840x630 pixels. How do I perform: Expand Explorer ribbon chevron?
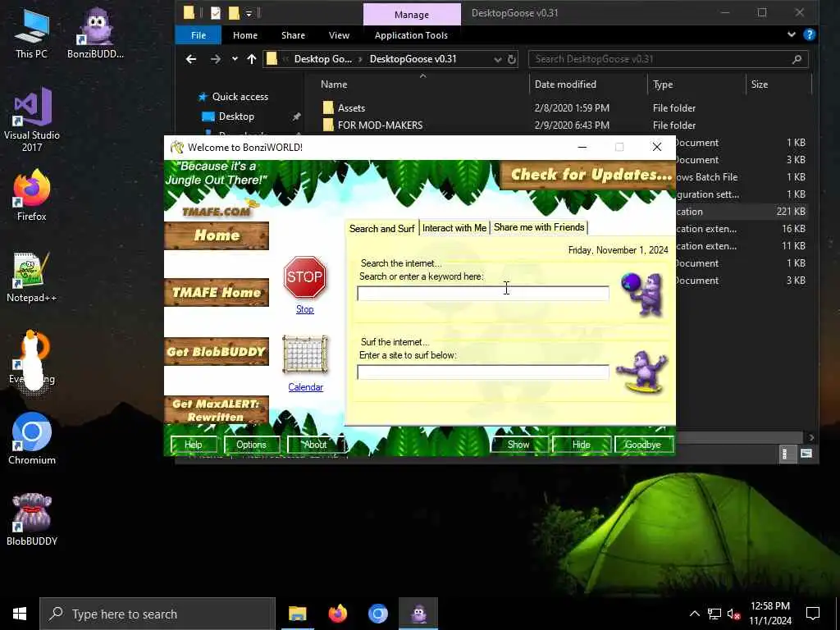[792, 34]
